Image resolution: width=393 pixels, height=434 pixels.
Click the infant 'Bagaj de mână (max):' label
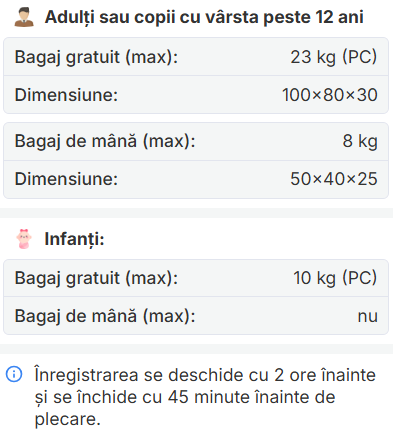point(105,316)
